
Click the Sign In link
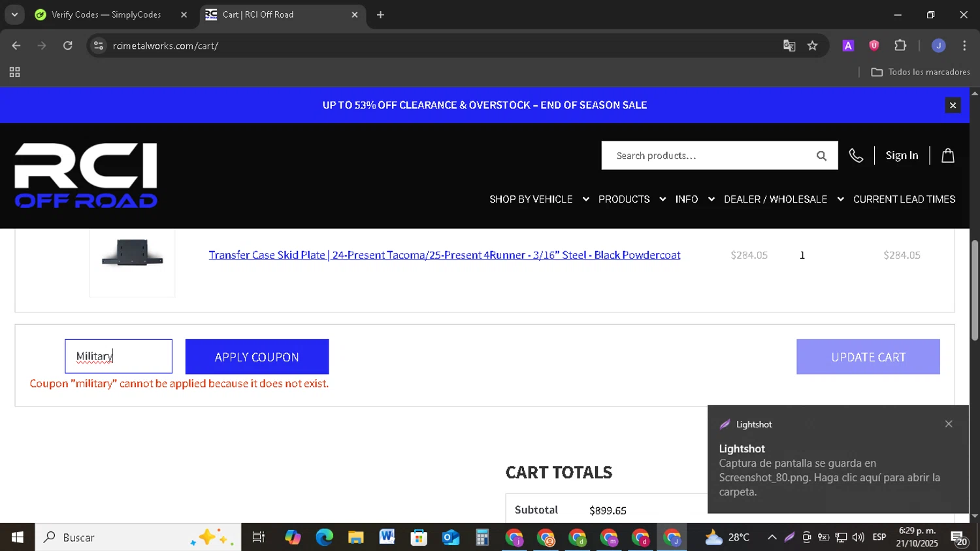(x=902, y=156)
